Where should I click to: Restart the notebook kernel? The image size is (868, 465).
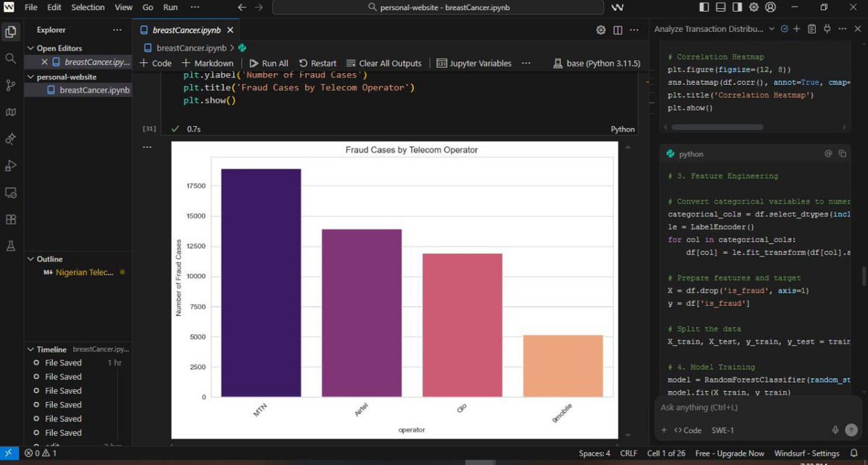click(x=318, y=63)
